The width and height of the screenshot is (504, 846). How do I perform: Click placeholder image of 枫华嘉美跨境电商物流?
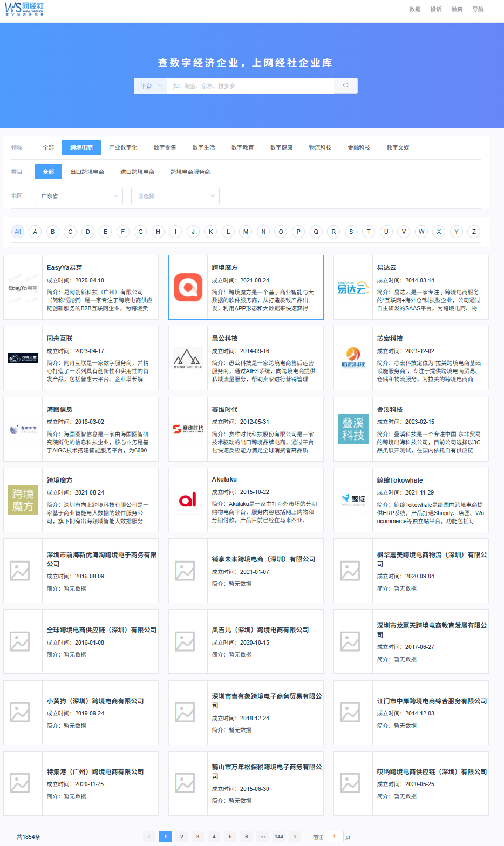(350, 571)
